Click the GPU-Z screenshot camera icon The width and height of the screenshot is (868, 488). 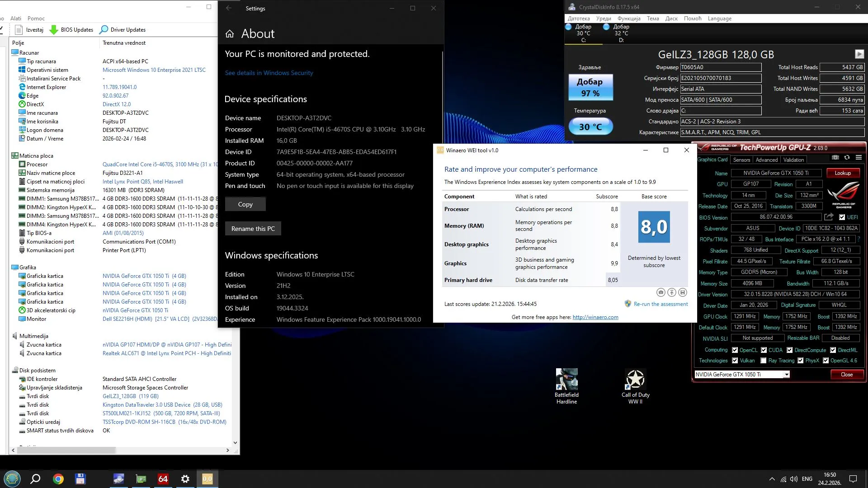point(835,157)
